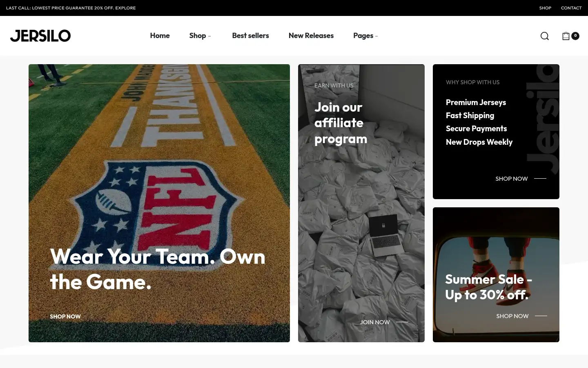Open the shopping bag cart icon

[x=566, y=36]
